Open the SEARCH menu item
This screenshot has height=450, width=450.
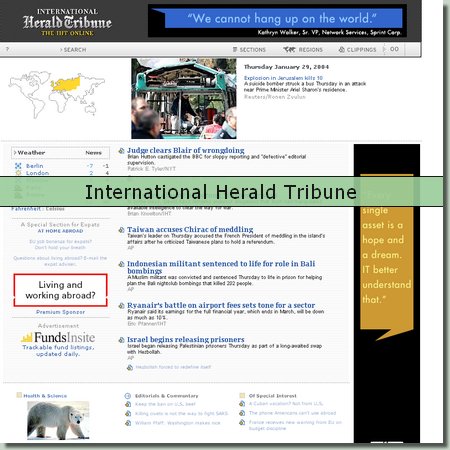(x=75, y=50)
